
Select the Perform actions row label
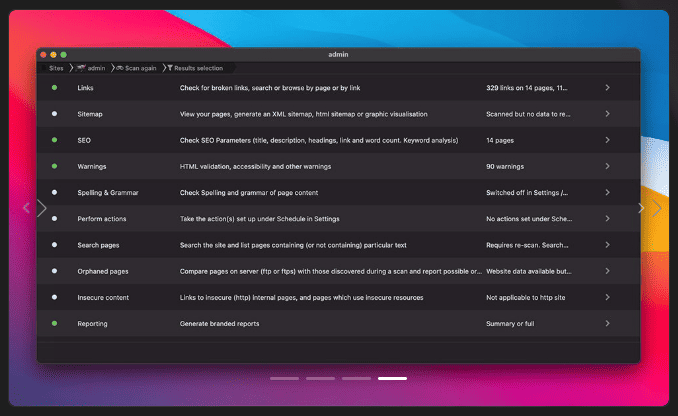[x=102, y=219]
